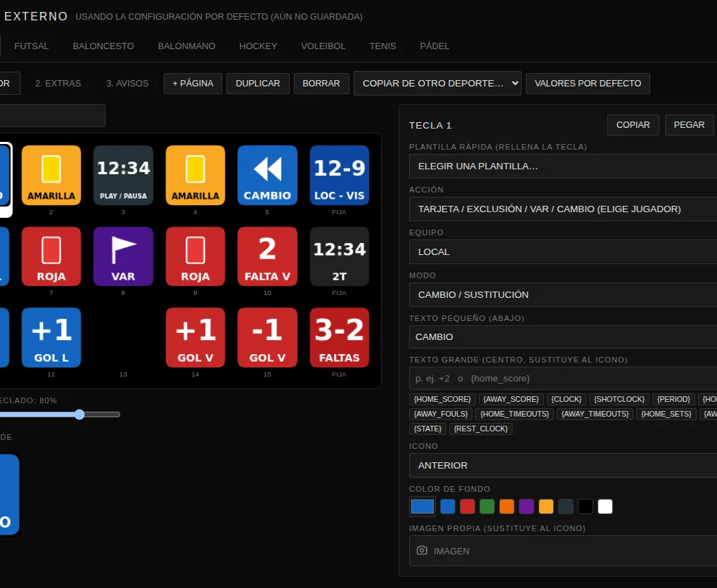This screenshot has height=588, width=717.
Task: Switch to the BALONMANO tab
Action: (186, 46)
